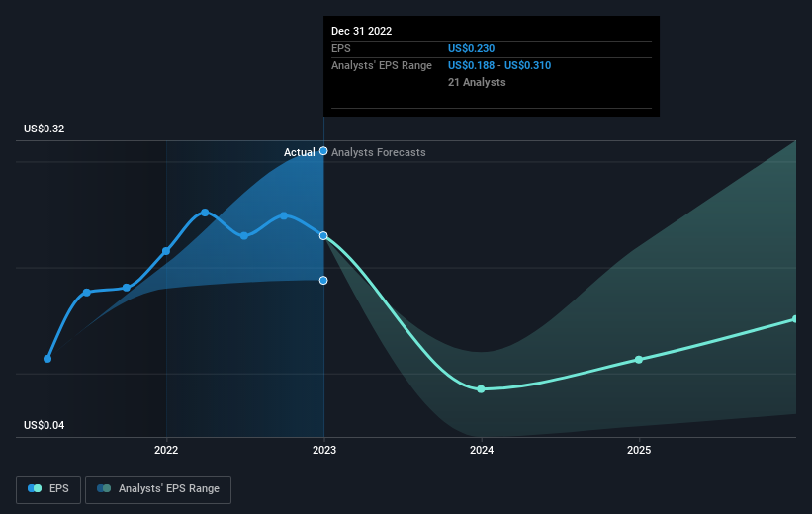The width and height of the screenshot is (812, 514).
Task: Click the late-2021 EPS data point
Action: pos(127,288)
